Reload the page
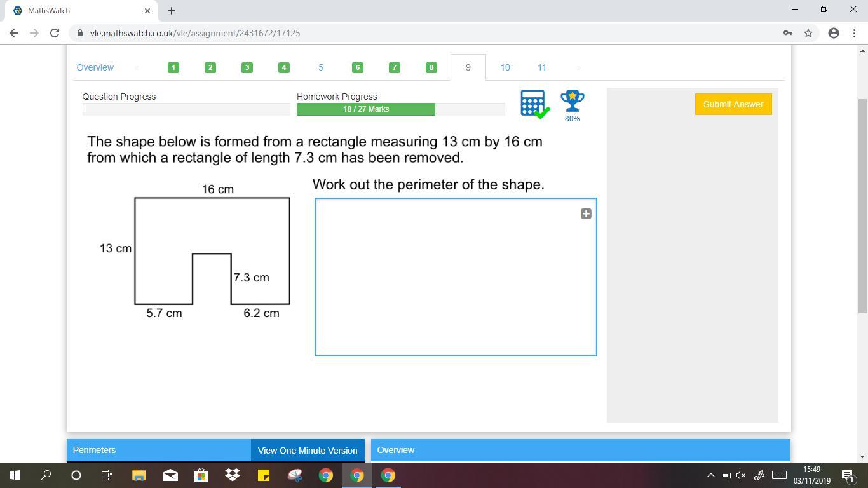This screenshot has height=488, width=868. (x=55, y=33)
